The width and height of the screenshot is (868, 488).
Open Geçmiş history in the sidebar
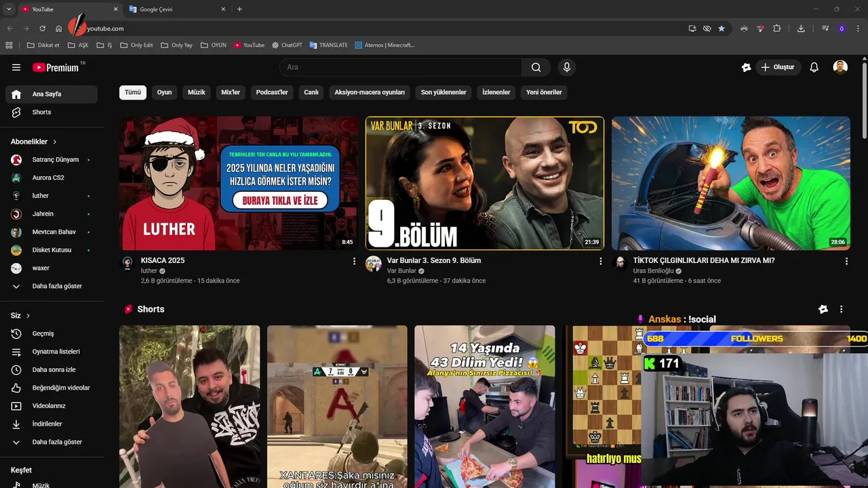pos(52,333)
